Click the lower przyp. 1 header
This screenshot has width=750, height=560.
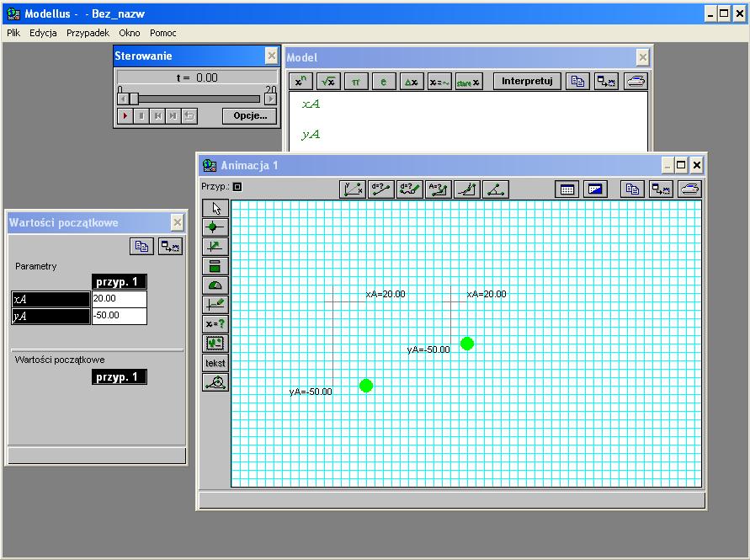(119, 377)
